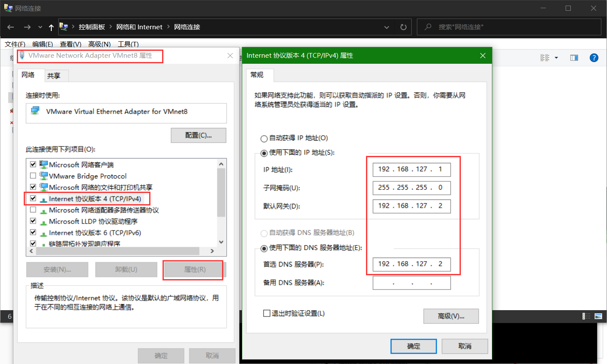Go up one folder level with the up arrow
Screen dimensions: 607x364
pyautogui.click(x=51, y=27)
